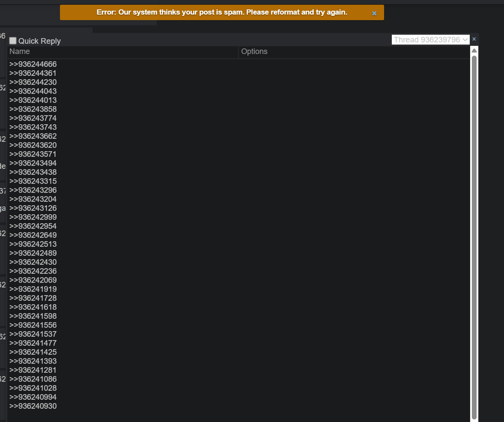The width and height of the screenshot is (504, 422).
Task: Dismiss the spam error banner
Action: 374,13
